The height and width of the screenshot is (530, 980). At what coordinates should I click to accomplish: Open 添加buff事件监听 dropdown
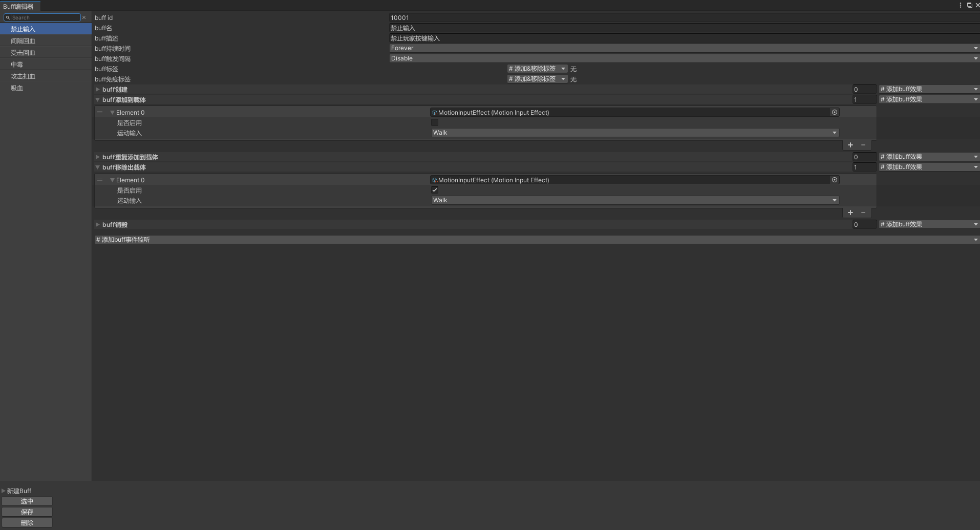coord(537,240)
